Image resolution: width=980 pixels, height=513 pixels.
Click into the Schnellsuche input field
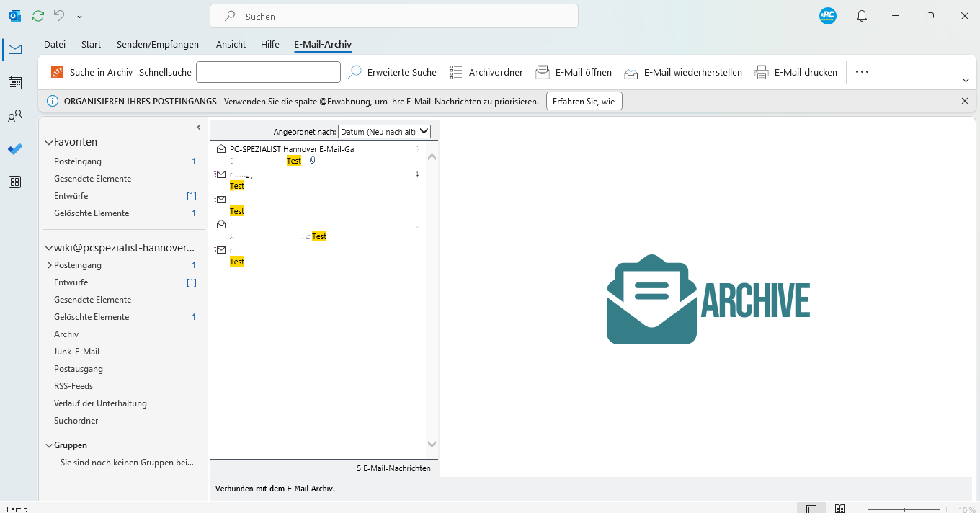[268, 72]
